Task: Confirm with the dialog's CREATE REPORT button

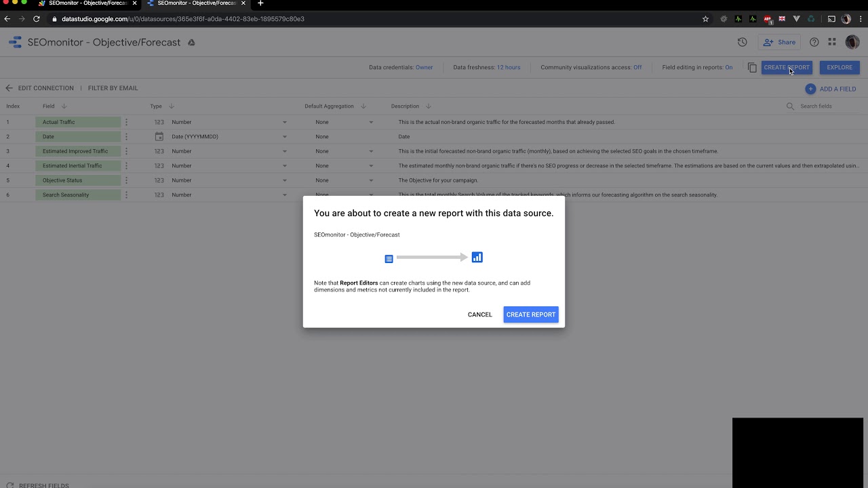Action: 531,314
